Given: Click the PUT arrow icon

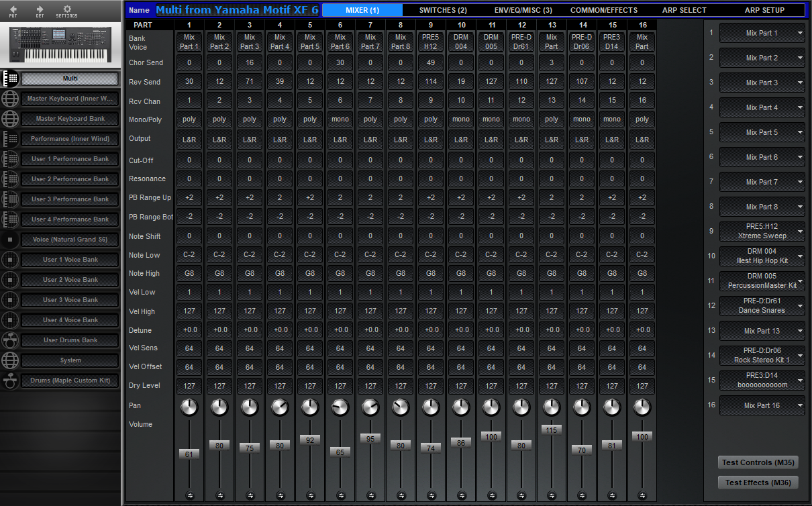Looking at the screenshot, I should point(13,11).
